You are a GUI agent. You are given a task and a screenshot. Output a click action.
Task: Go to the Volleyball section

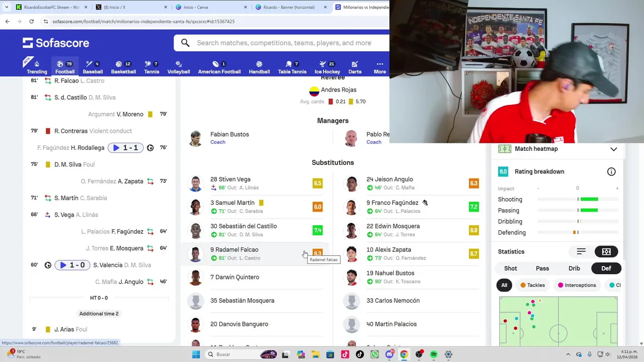[x=179, y=67]
